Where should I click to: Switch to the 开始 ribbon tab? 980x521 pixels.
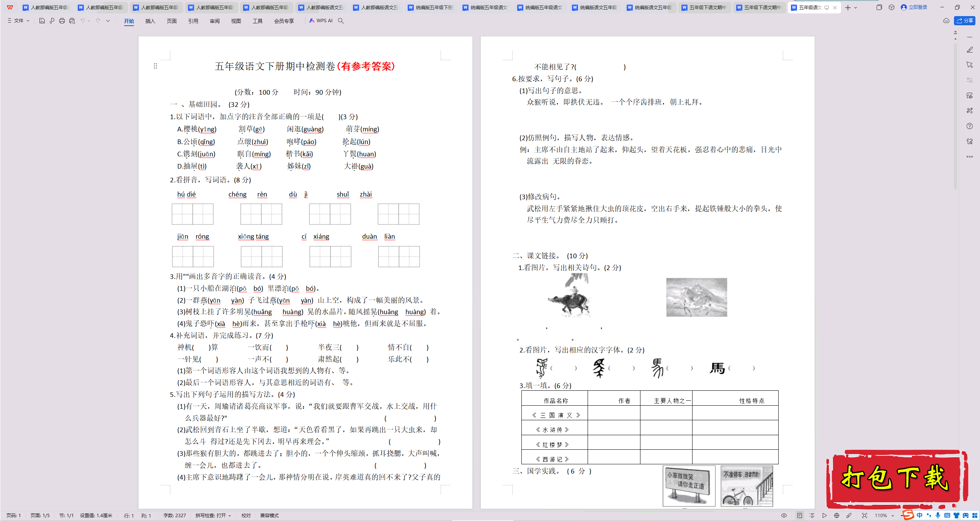129,21
